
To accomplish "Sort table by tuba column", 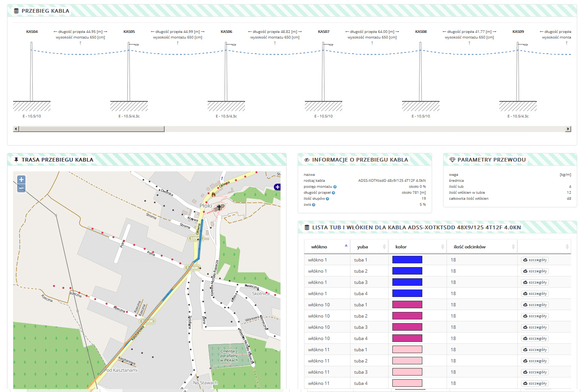I will (x=369, y=247).
